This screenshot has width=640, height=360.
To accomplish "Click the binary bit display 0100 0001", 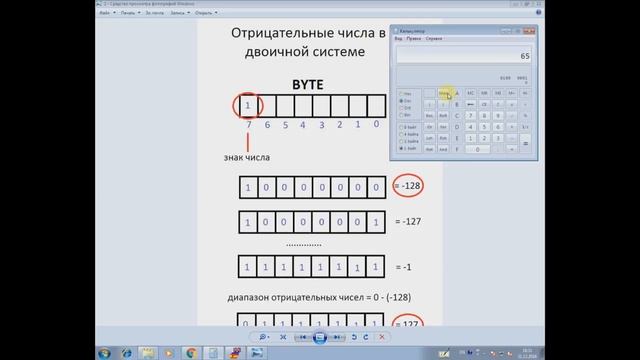I will (513, 78).
